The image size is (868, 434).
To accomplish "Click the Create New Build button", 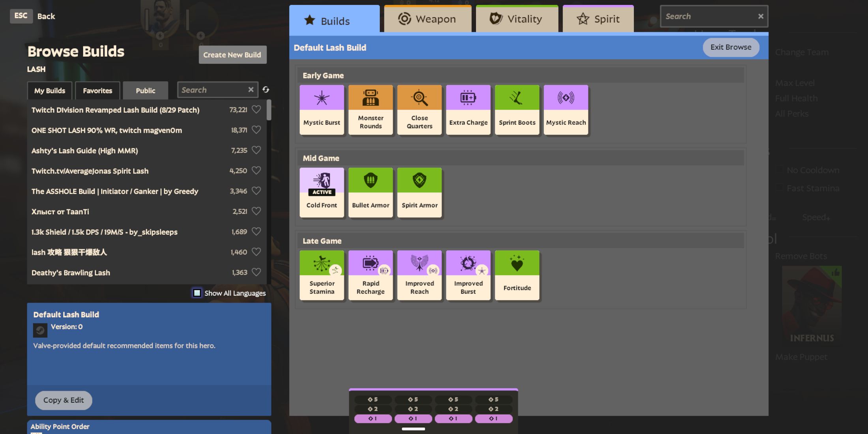I will [232, 54].
